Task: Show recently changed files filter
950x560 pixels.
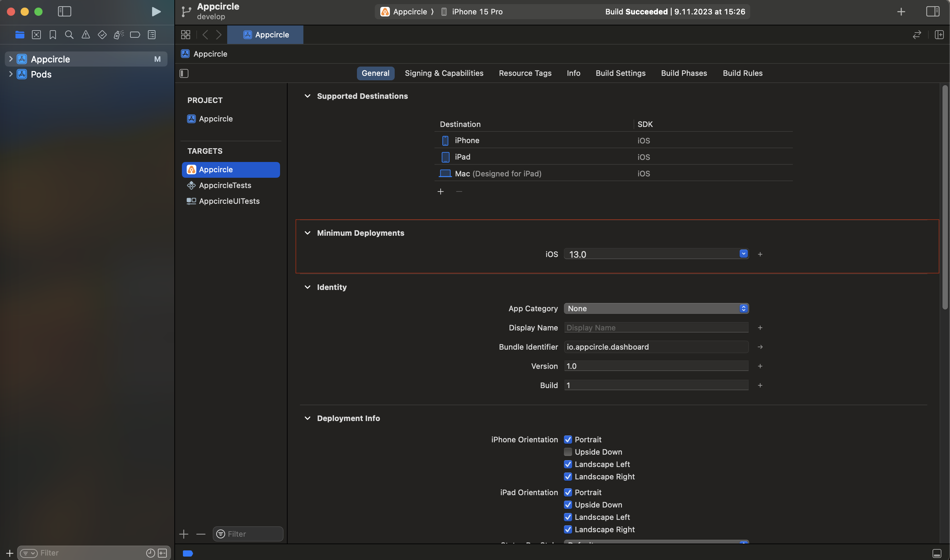Action: 150,553
